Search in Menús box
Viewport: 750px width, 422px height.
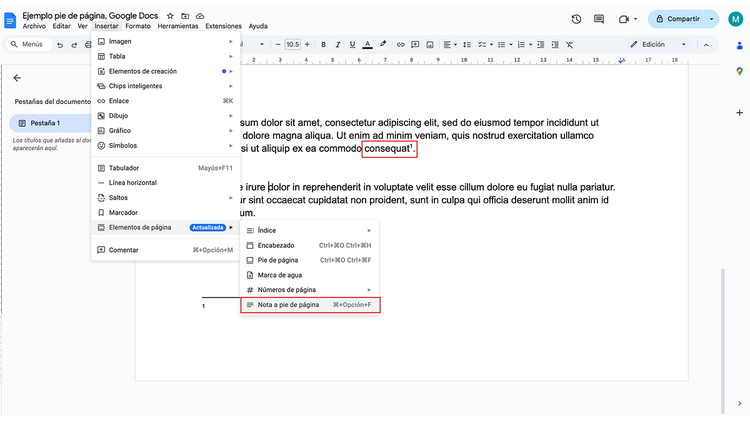point(29,44)
